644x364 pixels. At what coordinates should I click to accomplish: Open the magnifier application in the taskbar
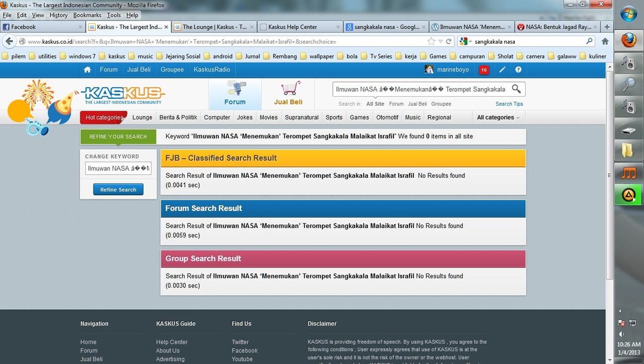point(628,84)
